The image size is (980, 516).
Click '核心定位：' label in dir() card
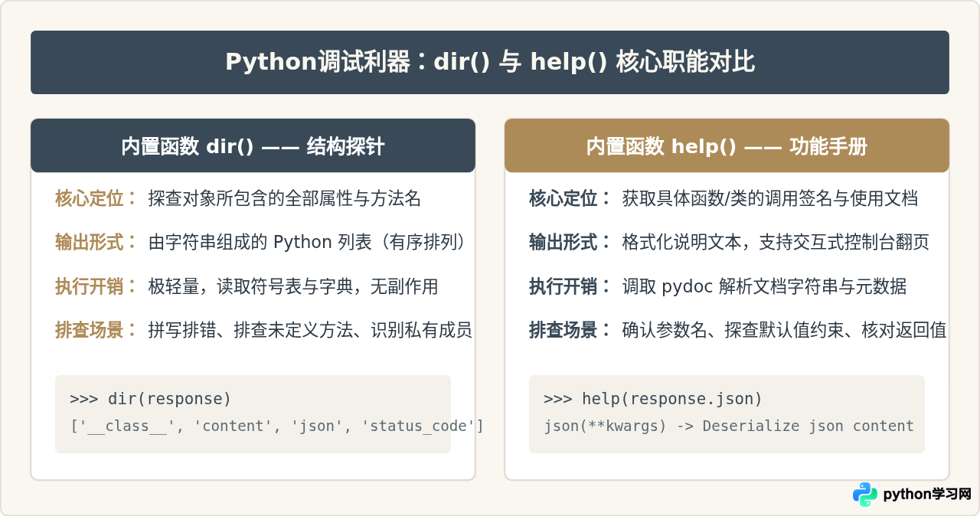[x=97, y=199]
